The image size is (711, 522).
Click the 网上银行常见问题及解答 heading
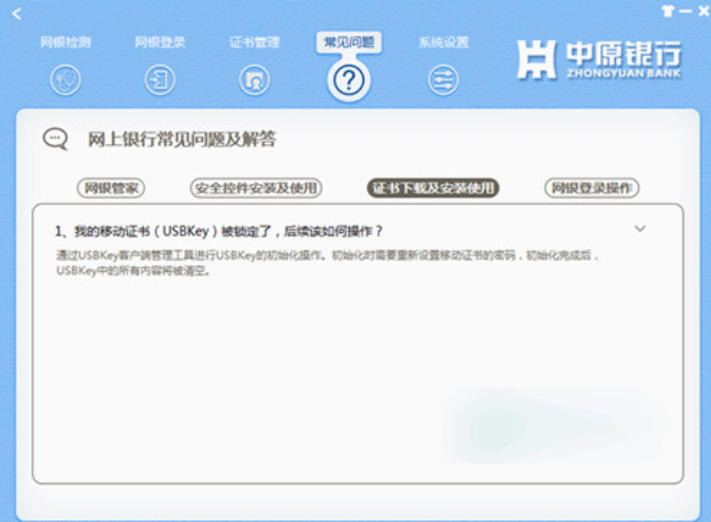[x=181, y=139]
